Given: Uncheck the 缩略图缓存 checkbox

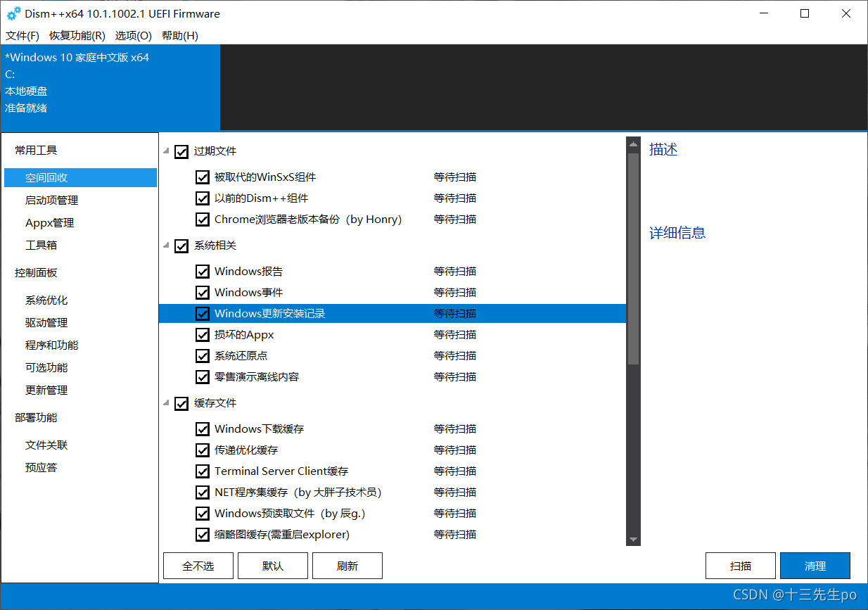Looking at the screenshot, I should point(203,535).
